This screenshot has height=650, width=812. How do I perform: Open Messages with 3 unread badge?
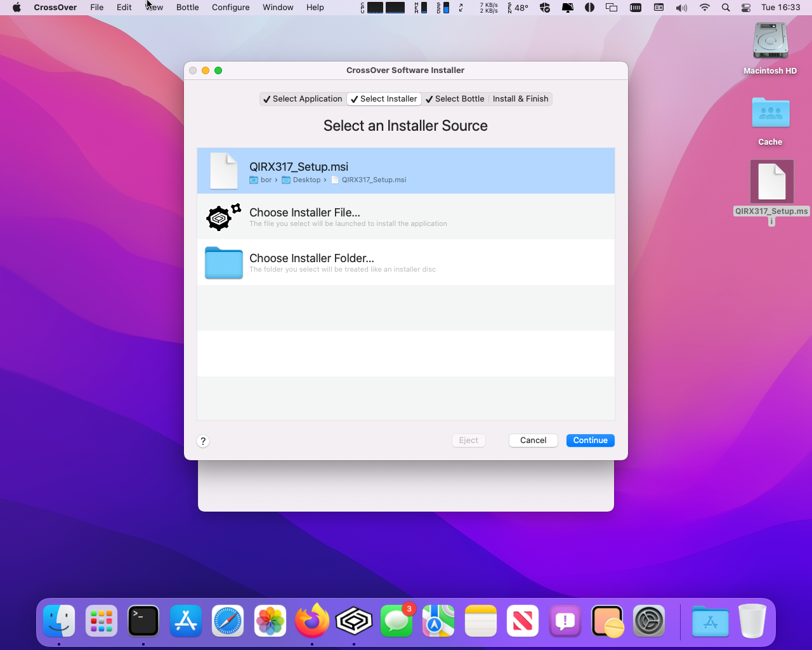[396, 620]
